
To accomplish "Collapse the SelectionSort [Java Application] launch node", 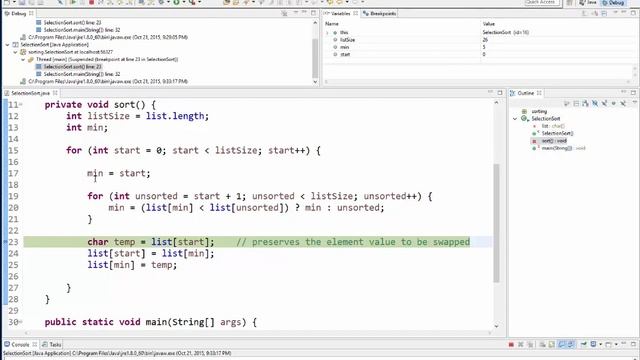I will (x=7, y=44).
